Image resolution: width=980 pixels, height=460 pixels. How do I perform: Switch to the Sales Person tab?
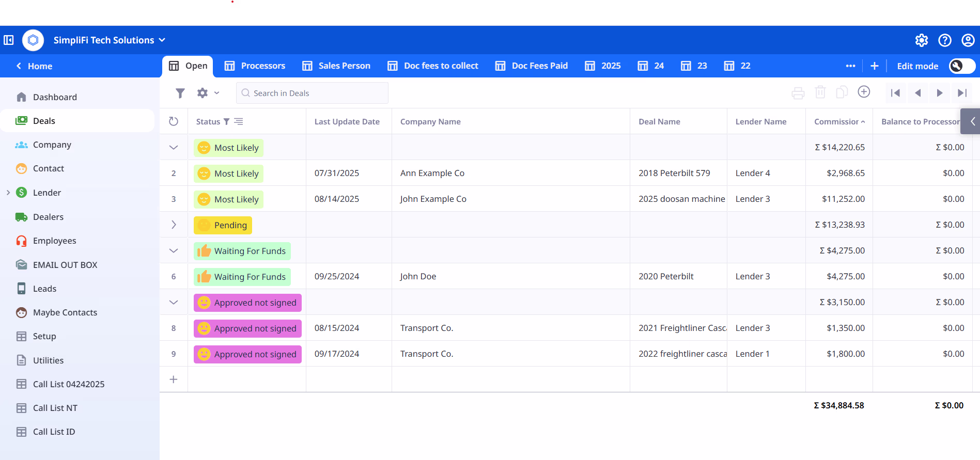point(336,66)
